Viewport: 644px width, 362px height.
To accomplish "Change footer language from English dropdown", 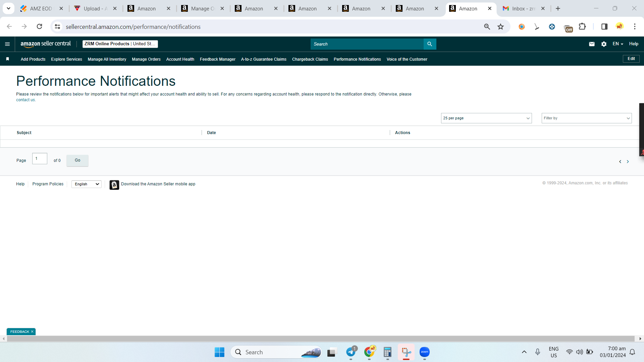I will click(x=87, y=184).
